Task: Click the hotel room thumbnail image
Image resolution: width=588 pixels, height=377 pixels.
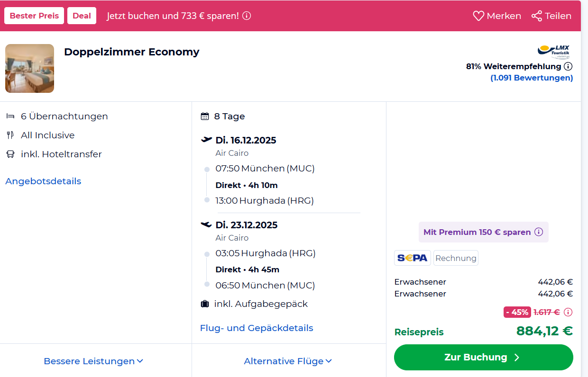Action: tap(29, 68)
